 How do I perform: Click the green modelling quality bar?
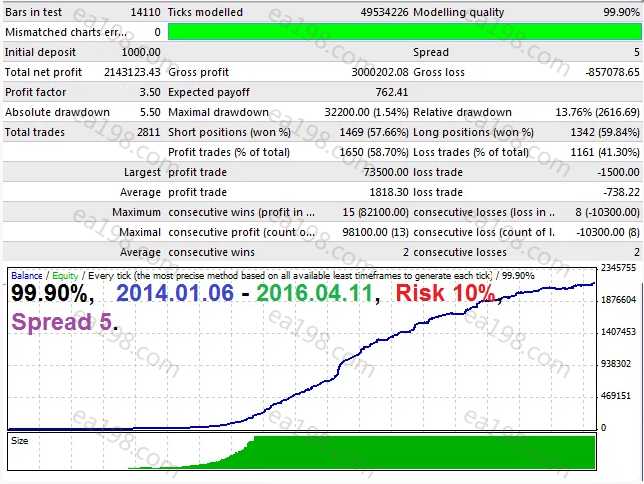405,32
